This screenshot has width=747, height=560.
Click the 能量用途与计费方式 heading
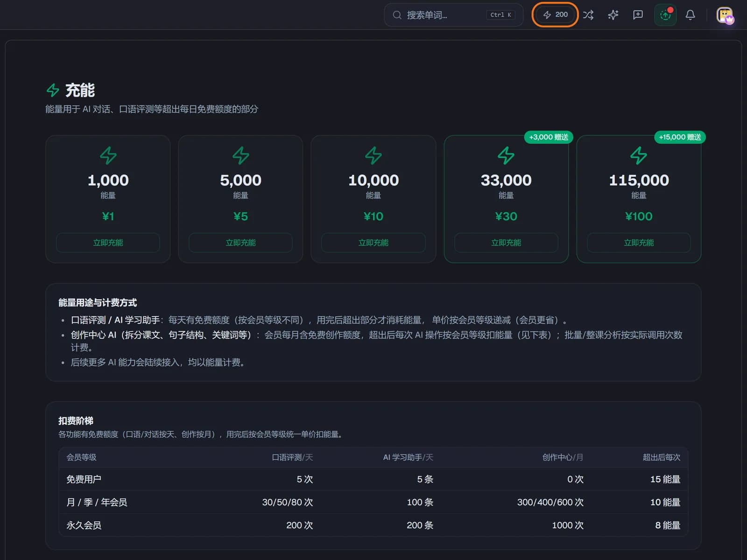pyautogui.click(x=98, y=303)
